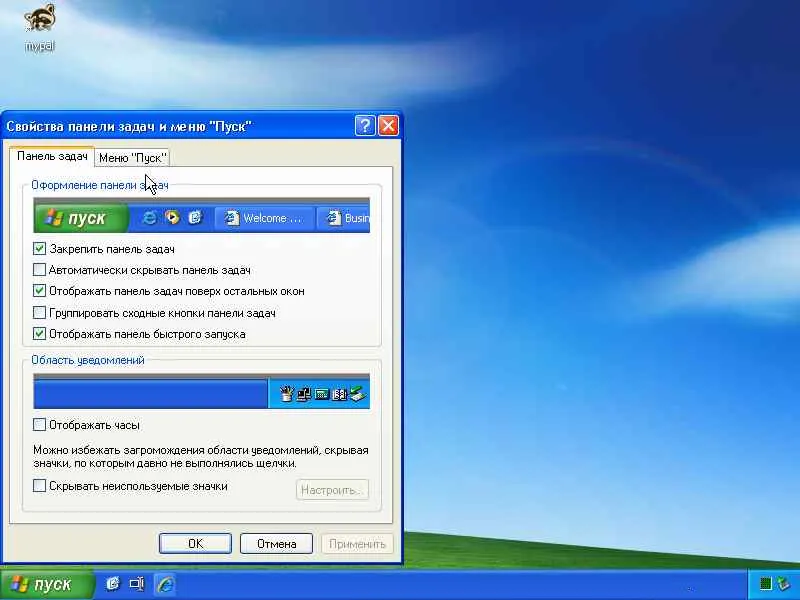
Task: Click the taskbar preview image in the dialog
Action: [x=202, y=216]
